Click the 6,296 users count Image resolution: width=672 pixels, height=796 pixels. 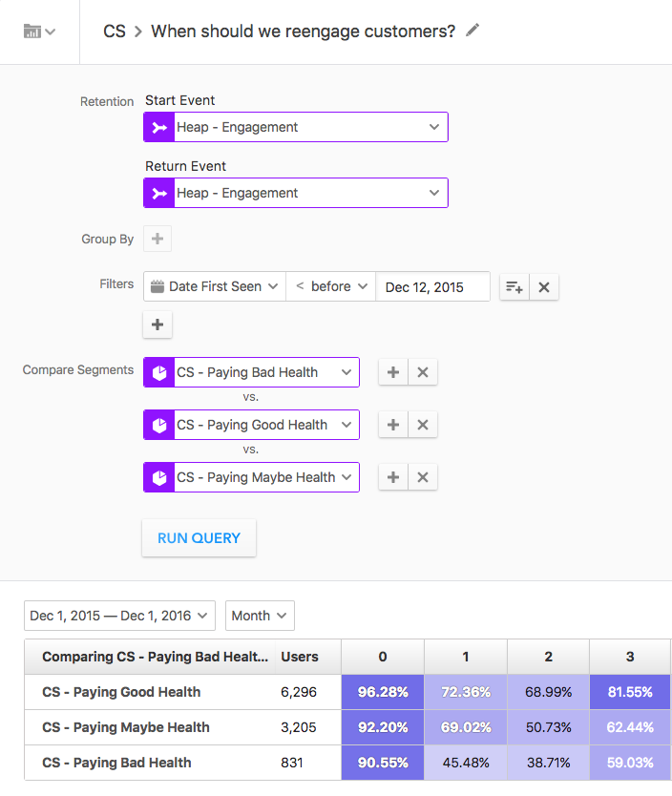299,692
